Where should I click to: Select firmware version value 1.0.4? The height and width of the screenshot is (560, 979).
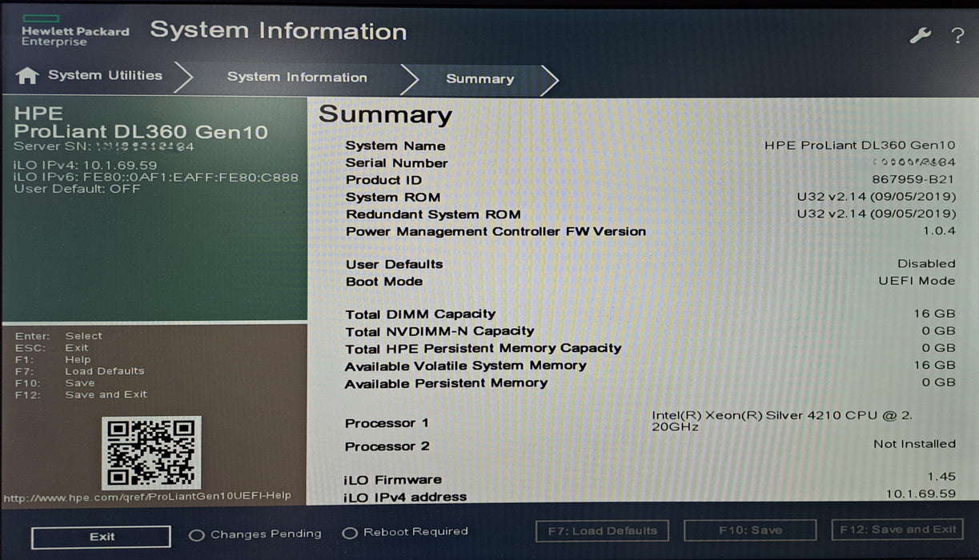(939, 230)
